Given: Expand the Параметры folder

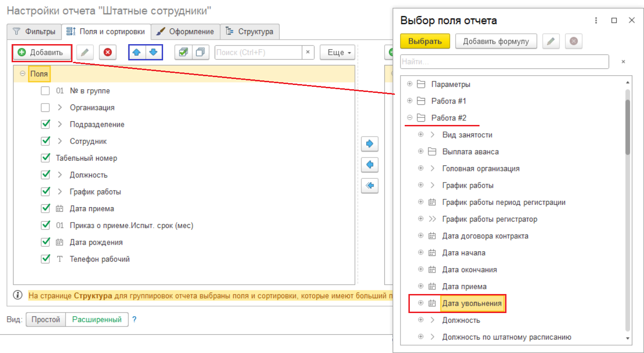Looking at the screenshot, I should coord(409,84).
